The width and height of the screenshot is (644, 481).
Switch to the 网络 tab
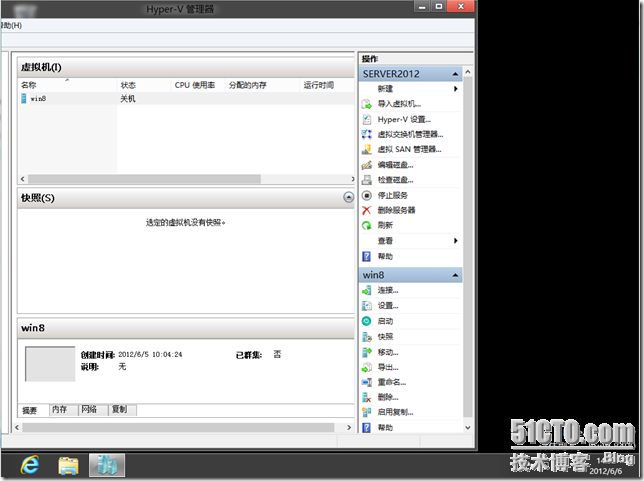[89, 410]
